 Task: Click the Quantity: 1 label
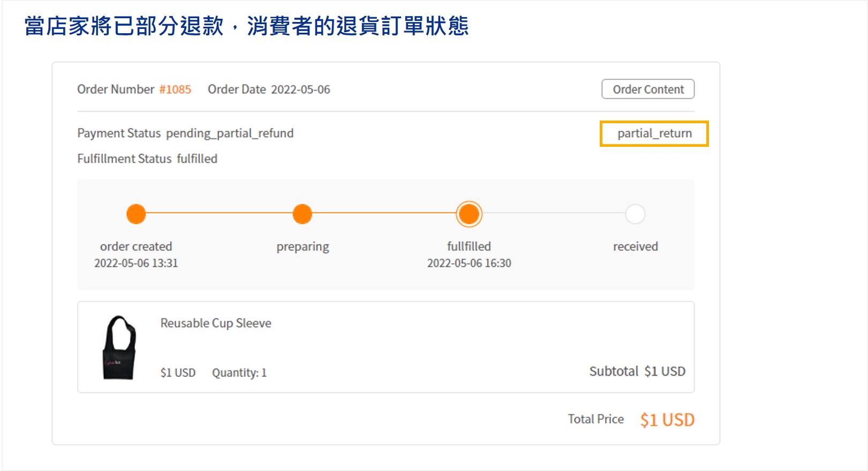point(239,372)
